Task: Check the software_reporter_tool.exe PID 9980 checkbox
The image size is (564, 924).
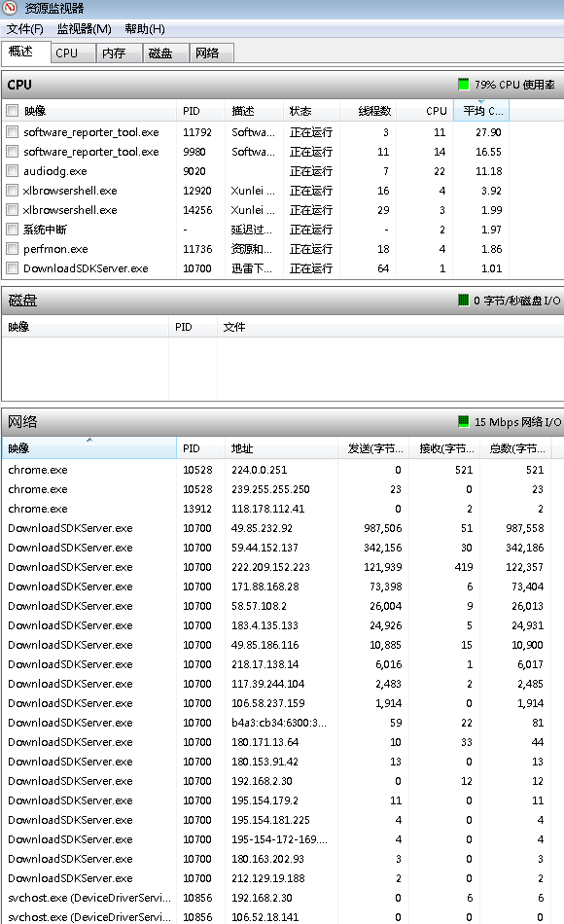Action: coord(12,152)
